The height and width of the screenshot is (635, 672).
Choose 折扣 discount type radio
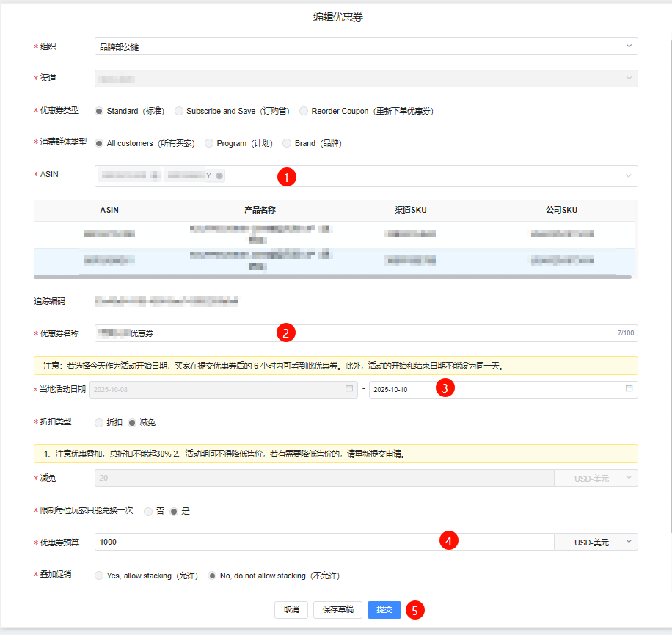coord(99,423)
